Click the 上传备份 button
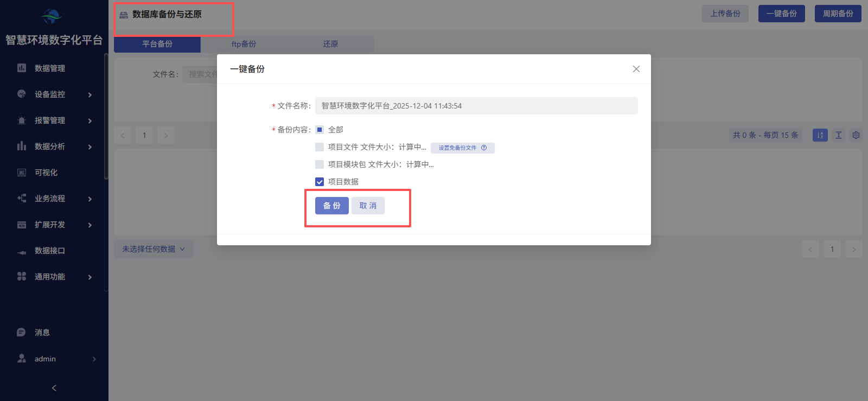868x401 pixels. click(725, 14)
